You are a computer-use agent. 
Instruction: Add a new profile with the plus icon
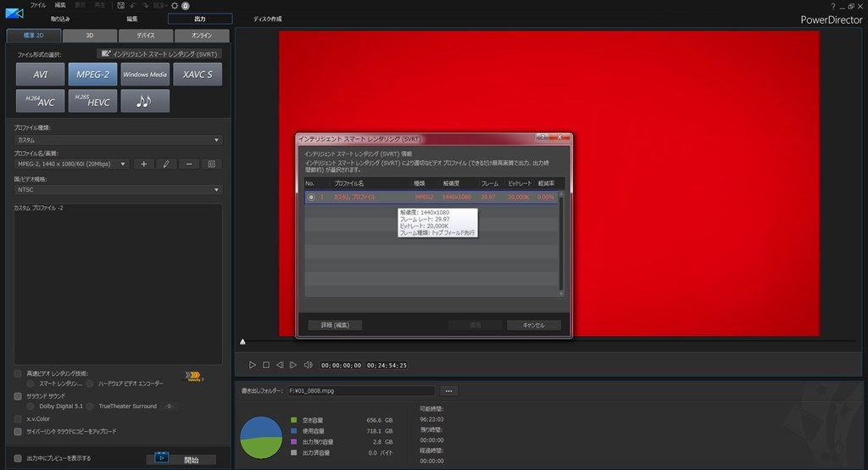coord(143,164)
